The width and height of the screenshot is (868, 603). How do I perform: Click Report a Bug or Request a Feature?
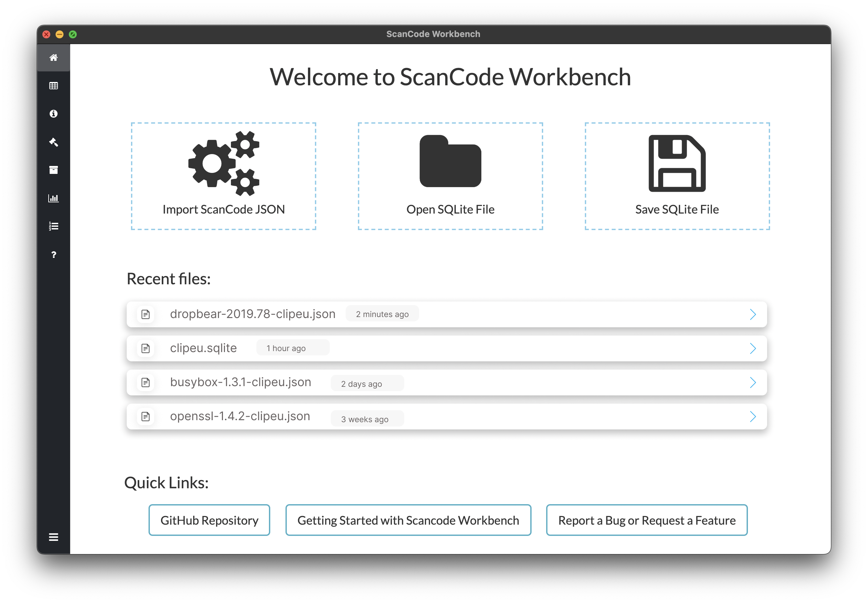tap(647, 520)
